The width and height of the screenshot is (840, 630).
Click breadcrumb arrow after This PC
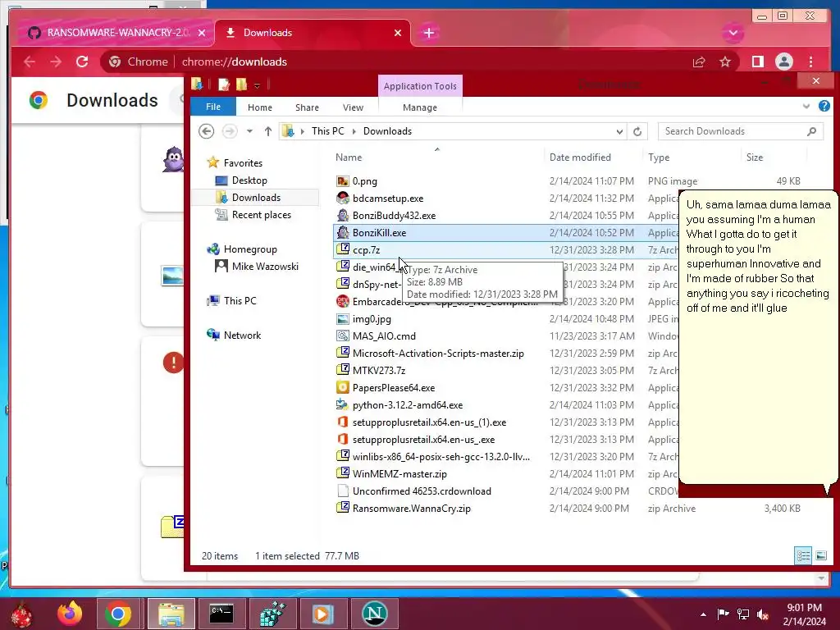[354, 131]
